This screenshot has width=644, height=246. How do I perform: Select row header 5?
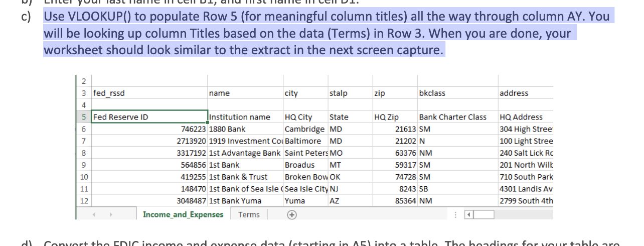pyautogui.click(x=84, y=117)
